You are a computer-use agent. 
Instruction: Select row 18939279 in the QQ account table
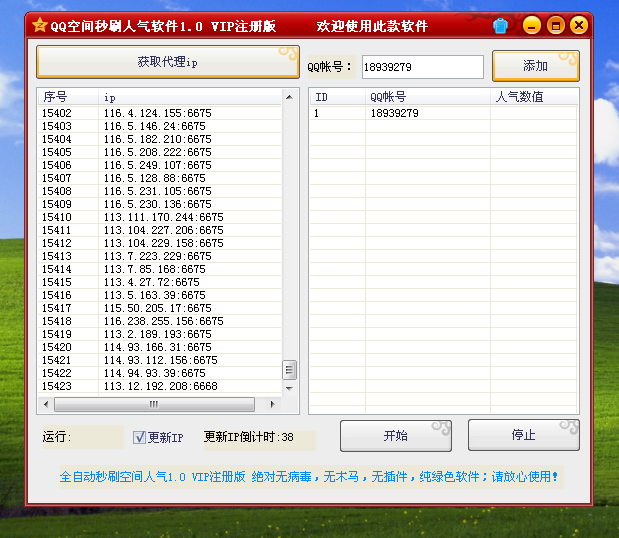tap(443, 113)
